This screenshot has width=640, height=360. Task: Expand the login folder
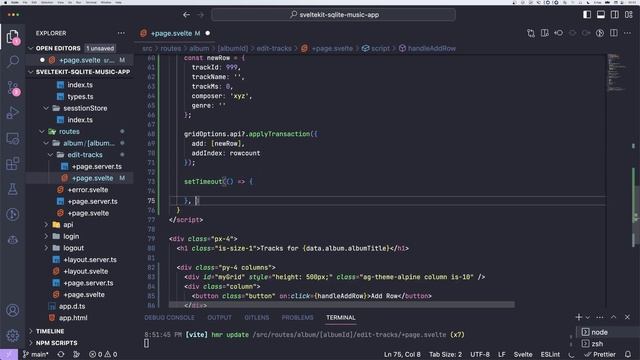[71, 236]
